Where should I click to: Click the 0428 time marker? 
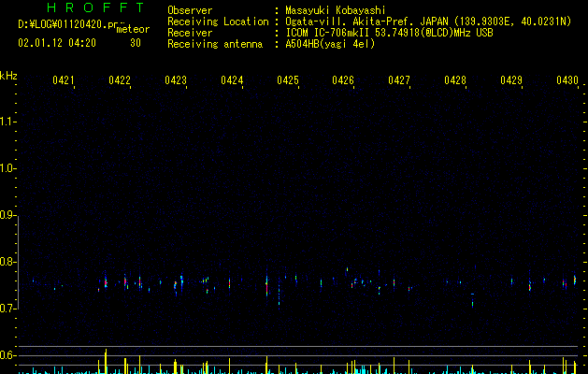[x=455, y=80]
